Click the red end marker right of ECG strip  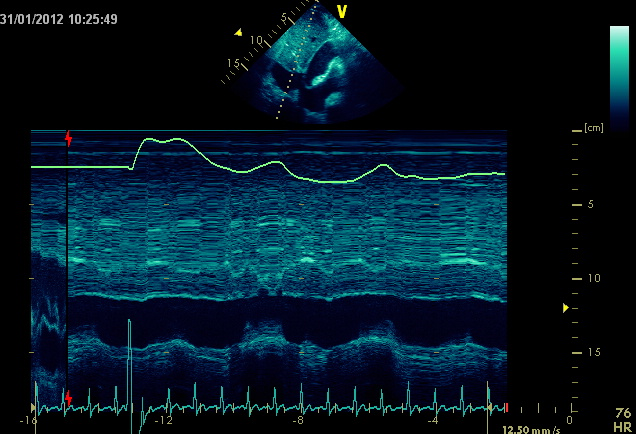tap(507, 408)
